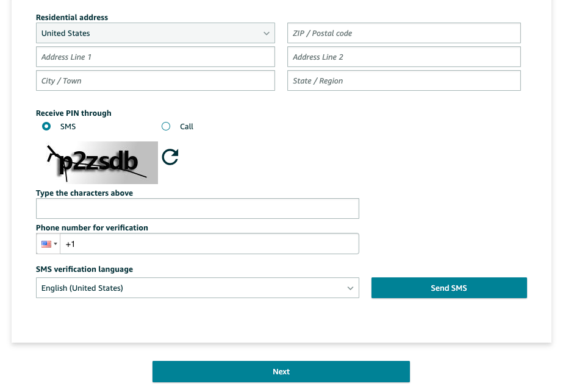
Task: Select SMS as PIN delivery method
Action: click(x=46, y=126)
